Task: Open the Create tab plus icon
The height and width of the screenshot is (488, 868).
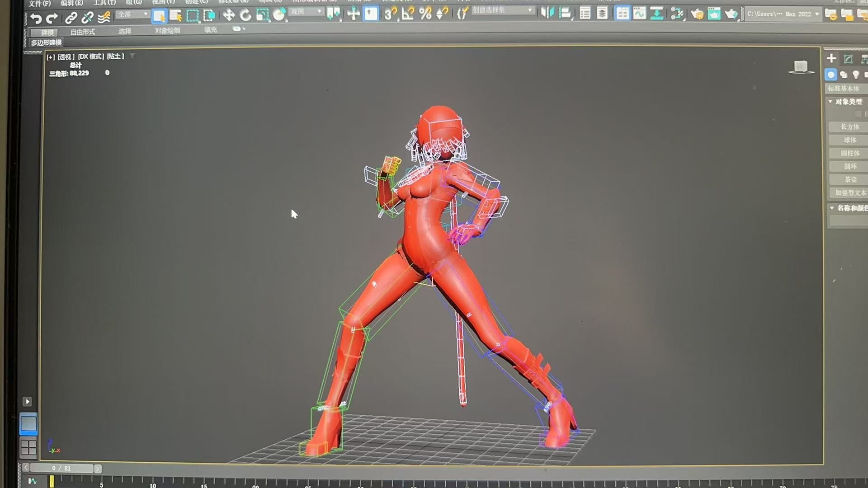Action: click(831, 58)
